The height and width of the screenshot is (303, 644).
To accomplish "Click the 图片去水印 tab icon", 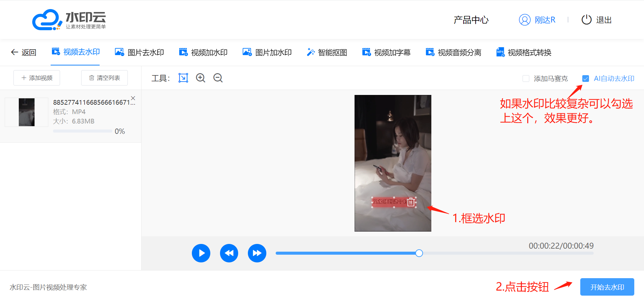I will point(119,52).
